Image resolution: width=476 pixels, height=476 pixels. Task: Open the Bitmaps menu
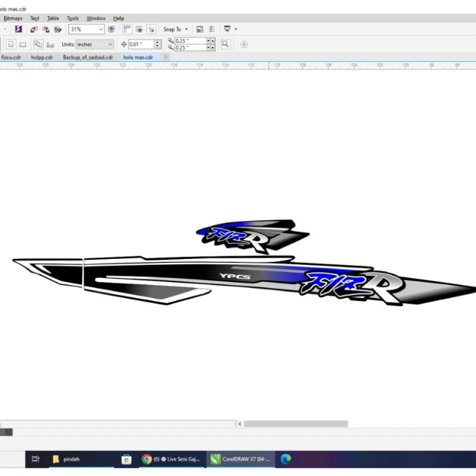[12, 18]
